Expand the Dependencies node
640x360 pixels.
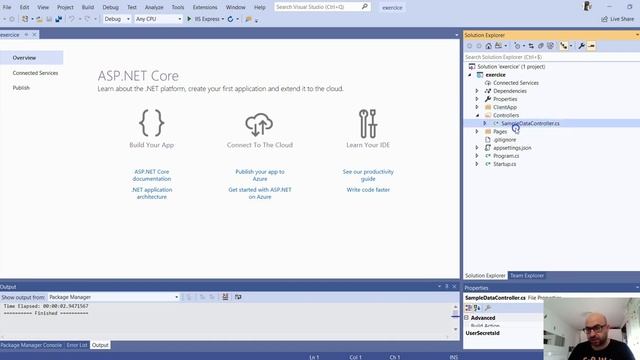click(x=477, y=91)
